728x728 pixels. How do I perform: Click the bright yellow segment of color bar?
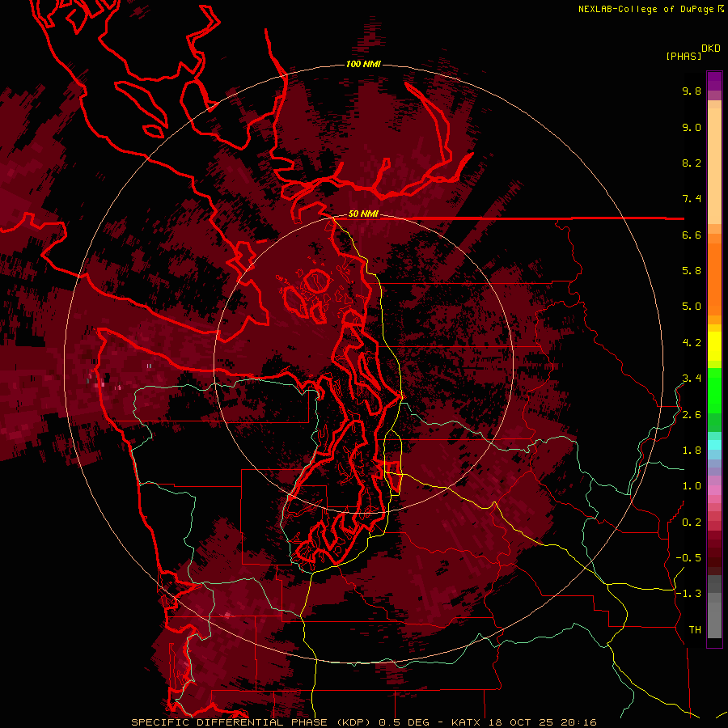714,346
